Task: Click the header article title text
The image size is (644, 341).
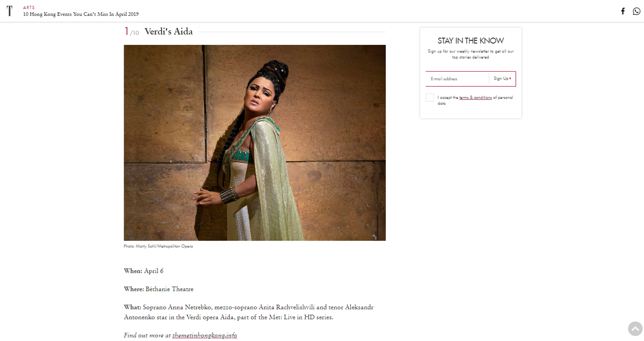Action: point(81,14)
